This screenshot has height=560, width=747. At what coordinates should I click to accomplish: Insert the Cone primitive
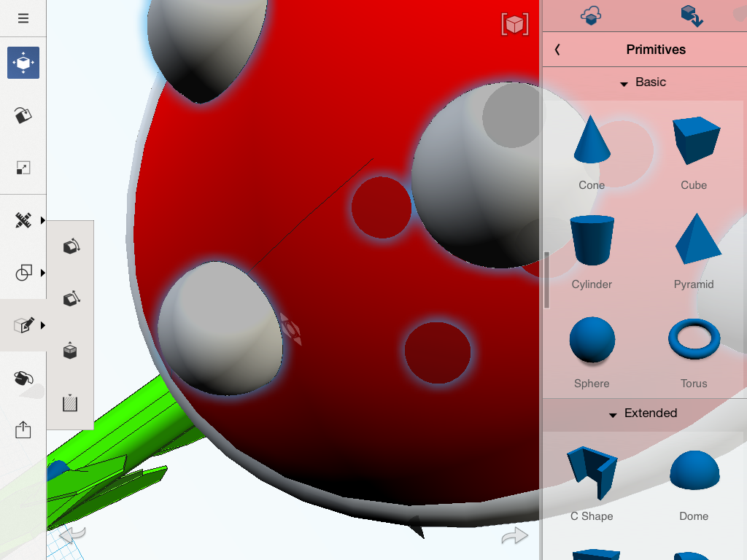(x=592, y=152)
